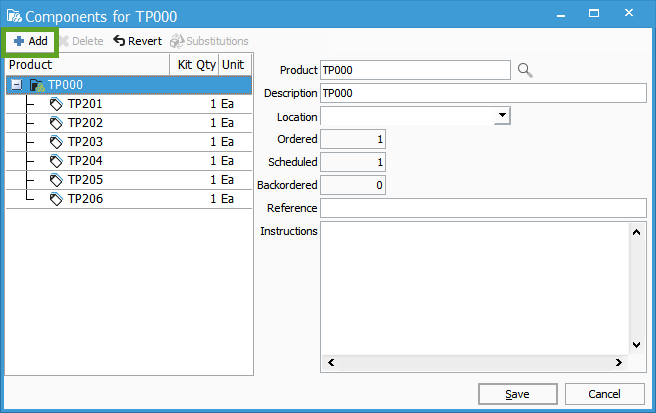
Task: Click into the Description field
Action: pyautogui.click(x=483, y=93)
